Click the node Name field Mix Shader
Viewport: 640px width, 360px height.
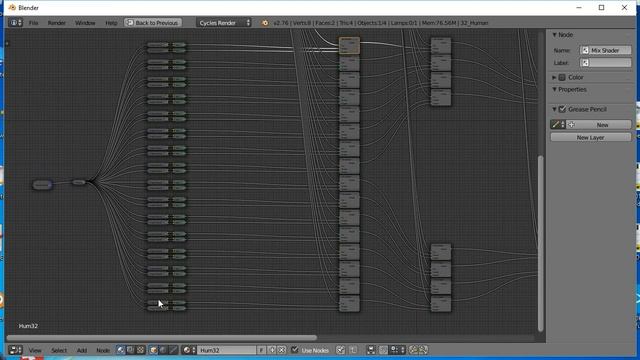pos(605,50)
